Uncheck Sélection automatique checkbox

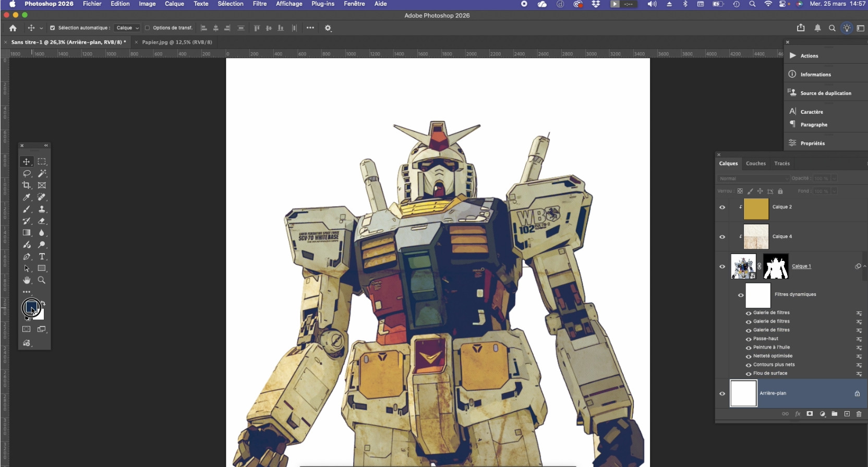click(x=52, y=28)
